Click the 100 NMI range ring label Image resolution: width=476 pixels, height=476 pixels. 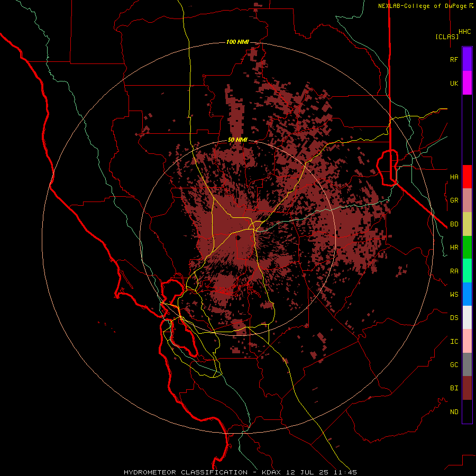coord(237,42)
